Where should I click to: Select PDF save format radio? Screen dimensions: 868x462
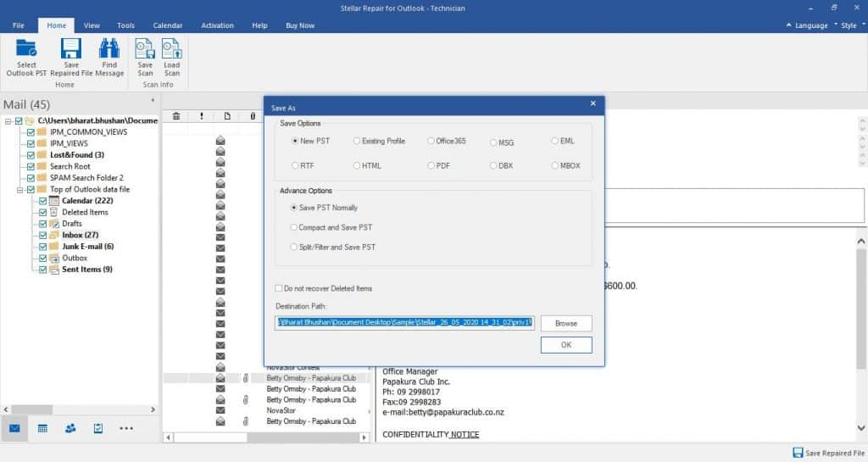tap(431, 165)
